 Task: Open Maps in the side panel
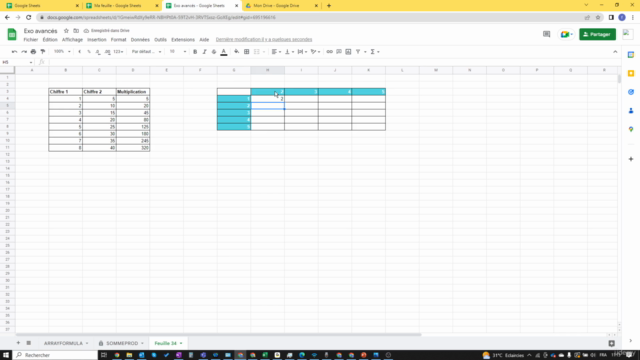pos(631,129)
